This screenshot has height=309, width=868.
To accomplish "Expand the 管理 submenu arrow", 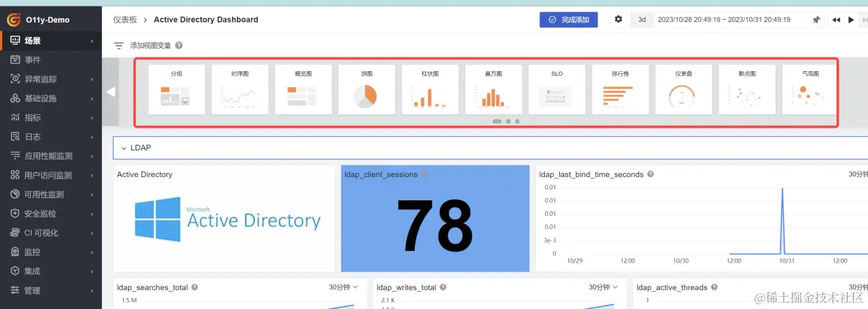I will click(92, 290).
